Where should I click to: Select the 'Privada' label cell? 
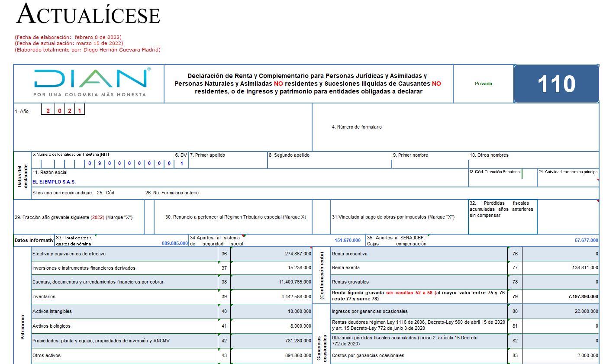[x=484, y=84]
